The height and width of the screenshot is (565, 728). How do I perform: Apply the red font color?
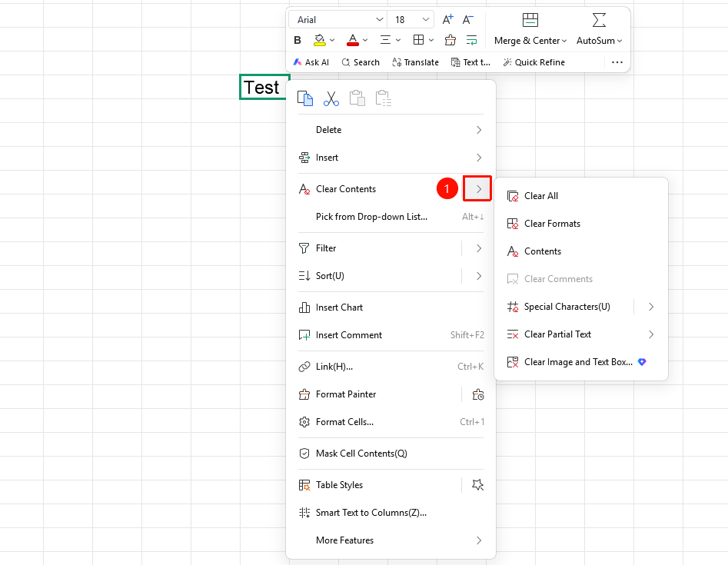[x=353, y=41]
